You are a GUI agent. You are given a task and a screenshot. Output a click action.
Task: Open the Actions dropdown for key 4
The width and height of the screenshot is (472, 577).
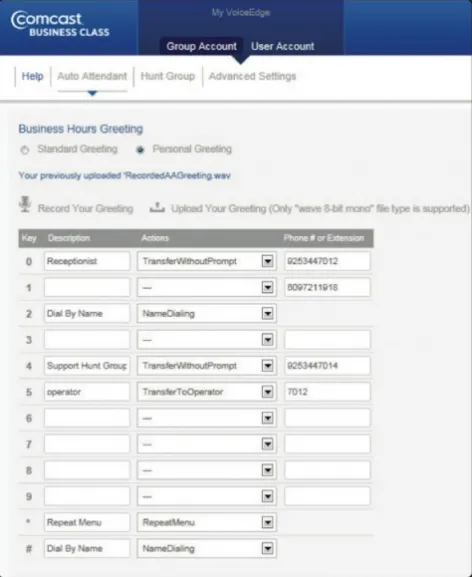point(207,366)
